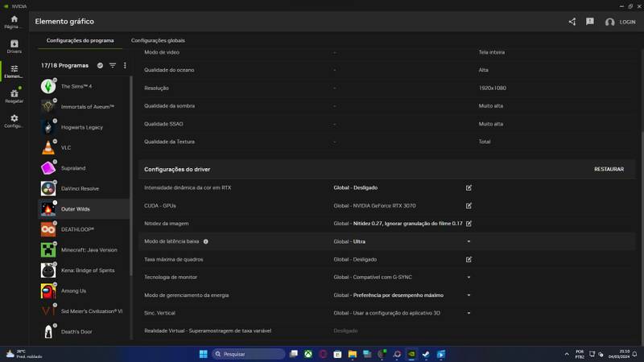Click info icon beside Modo de latência baixa
This screenshot has height=362, width=644.
(206, 241)
